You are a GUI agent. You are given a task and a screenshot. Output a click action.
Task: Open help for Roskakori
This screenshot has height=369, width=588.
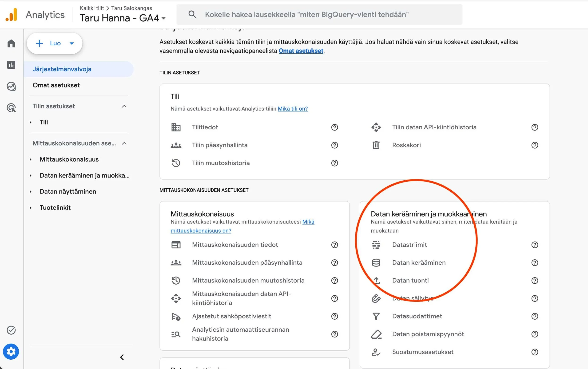535,145
